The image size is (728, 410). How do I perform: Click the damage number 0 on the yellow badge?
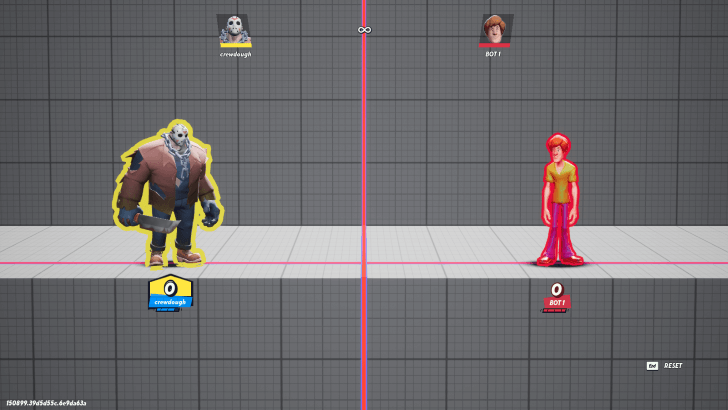[170, 288]
